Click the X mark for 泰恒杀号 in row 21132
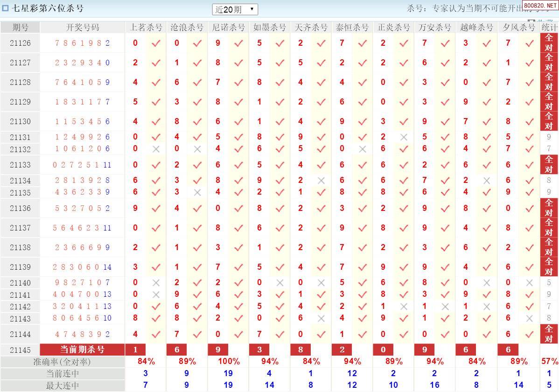The height and width of the screenshot is (392, 559). pos(363,149)
